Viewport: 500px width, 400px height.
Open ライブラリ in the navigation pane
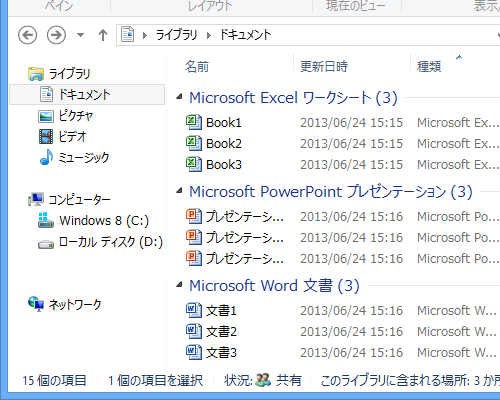pyautogui.click(x=69, y=74)
